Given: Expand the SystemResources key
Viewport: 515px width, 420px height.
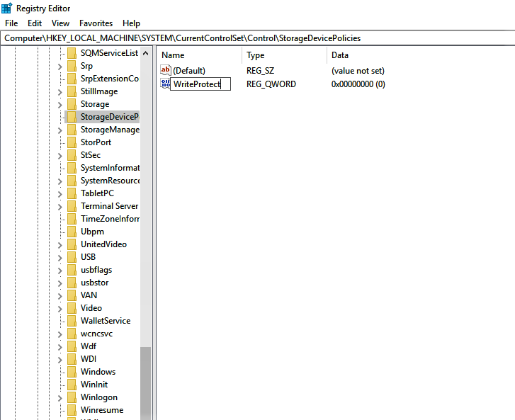Looking at the screenshot, I should click(60, 181).
